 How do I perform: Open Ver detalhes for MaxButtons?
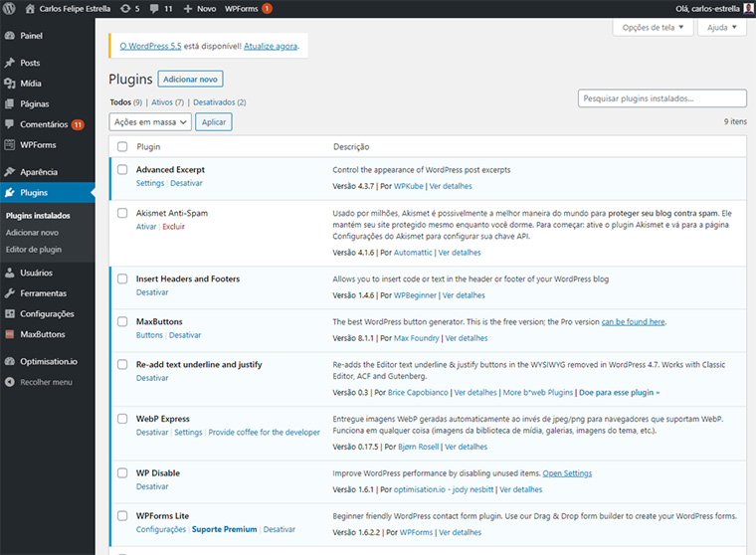(x=467, y=338)
